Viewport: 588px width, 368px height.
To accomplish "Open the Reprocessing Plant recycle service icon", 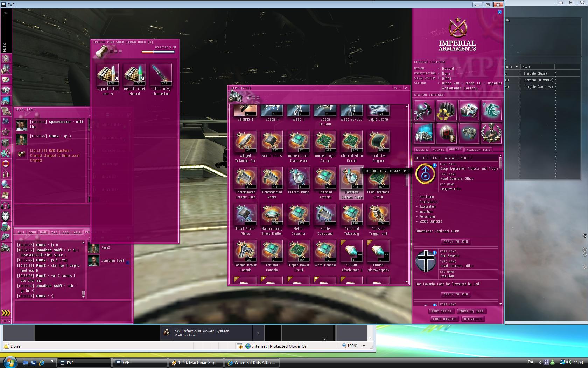I will click(x=446, y=111).
